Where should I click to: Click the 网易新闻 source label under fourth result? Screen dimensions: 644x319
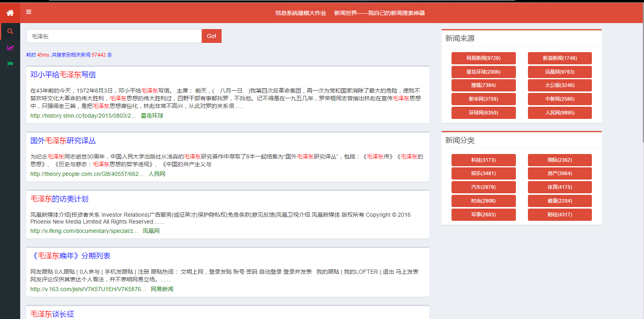(162, 289)
